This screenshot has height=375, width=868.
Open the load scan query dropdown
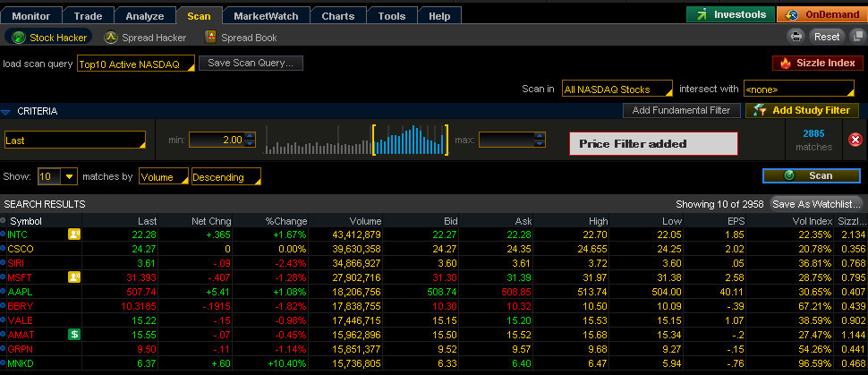[x=136, y=64]
